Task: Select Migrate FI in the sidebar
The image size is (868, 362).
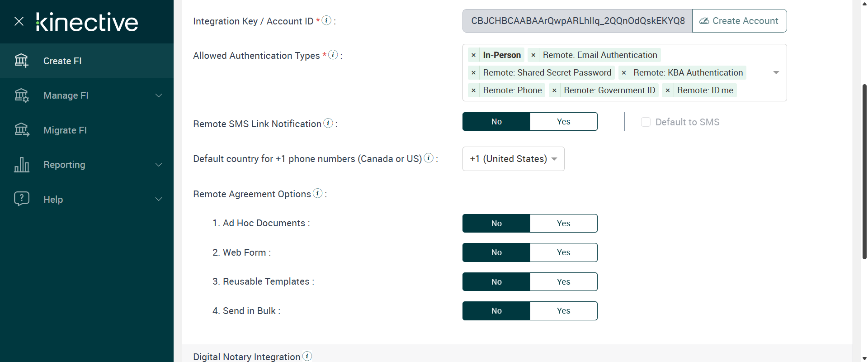Action: pyautogui.click(x=65, y=130)
